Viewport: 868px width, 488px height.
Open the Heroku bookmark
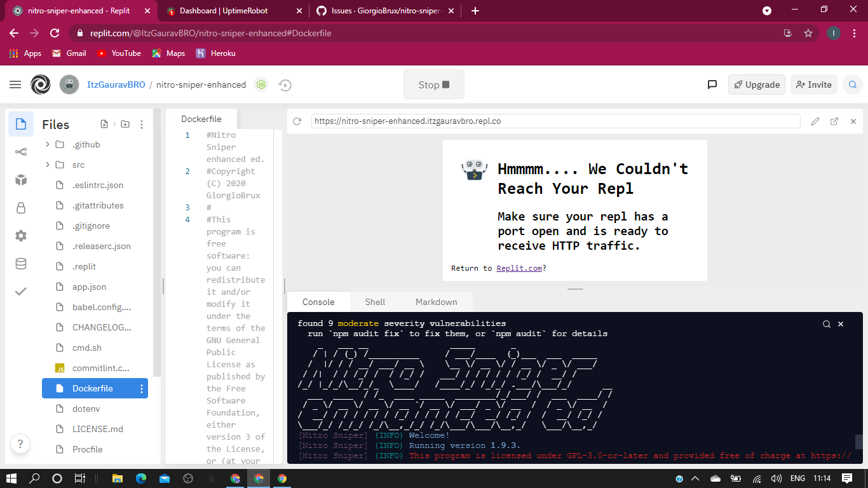coord(215,53)
